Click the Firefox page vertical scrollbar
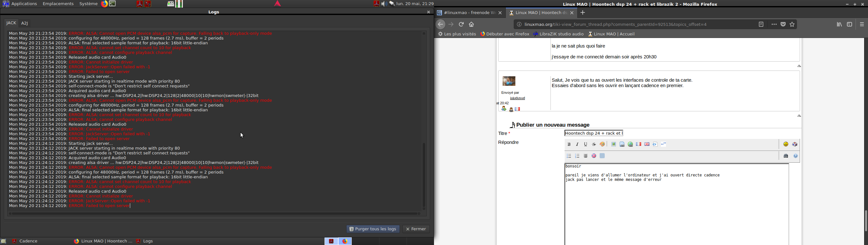The width and height of the screenshot is (868, 245). (x=865, y=220)
